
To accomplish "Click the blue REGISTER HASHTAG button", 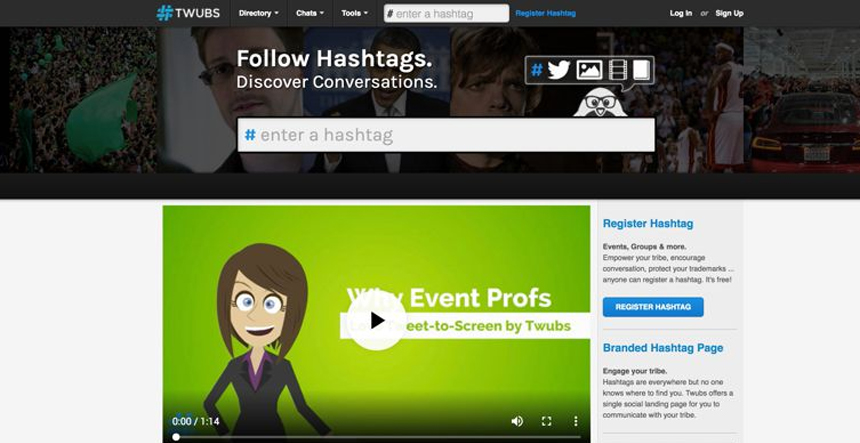I will click(x=653, y=307).
